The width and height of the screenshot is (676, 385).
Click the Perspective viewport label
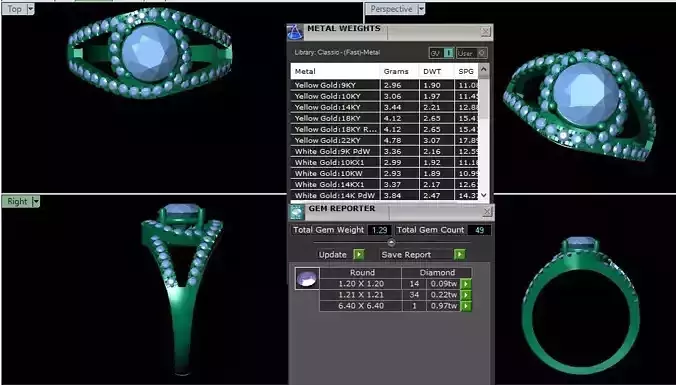tap(391, 9)
